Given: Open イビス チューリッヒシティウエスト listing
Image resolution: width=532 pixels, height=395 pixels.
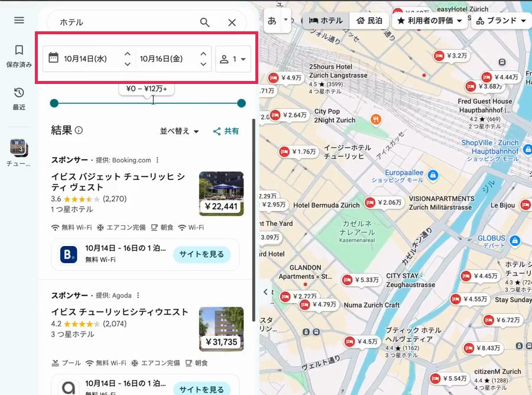Looking at the screenshot, I should point(119,312).
